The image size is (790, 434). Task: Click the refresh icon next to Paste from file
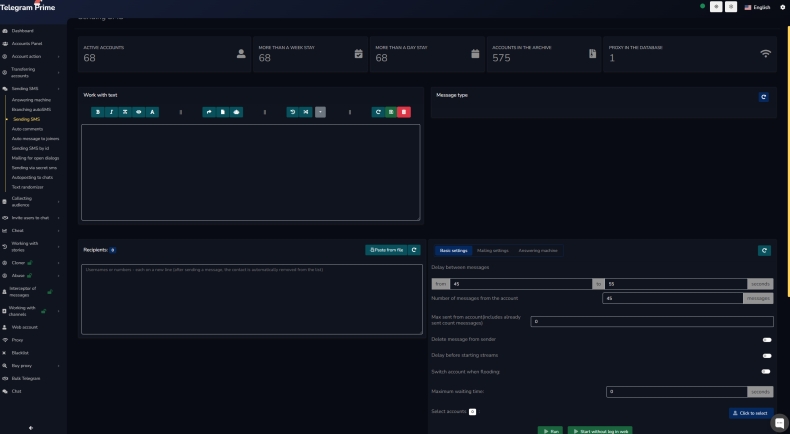click(414, 250)
